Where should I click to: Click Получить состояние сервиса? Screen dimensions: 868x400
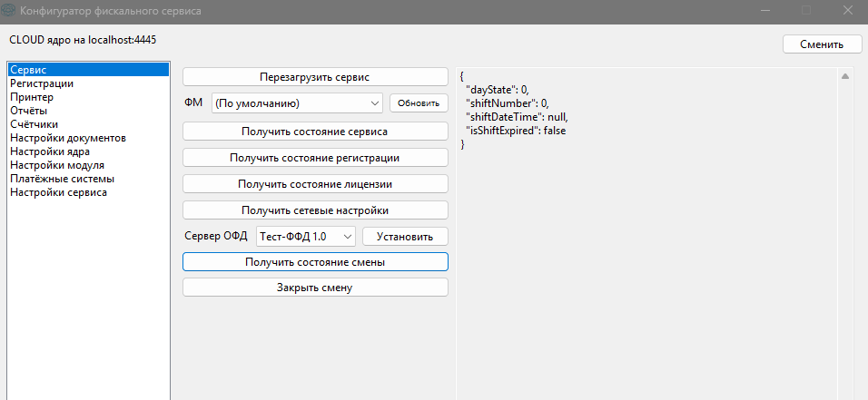point(315,132)
